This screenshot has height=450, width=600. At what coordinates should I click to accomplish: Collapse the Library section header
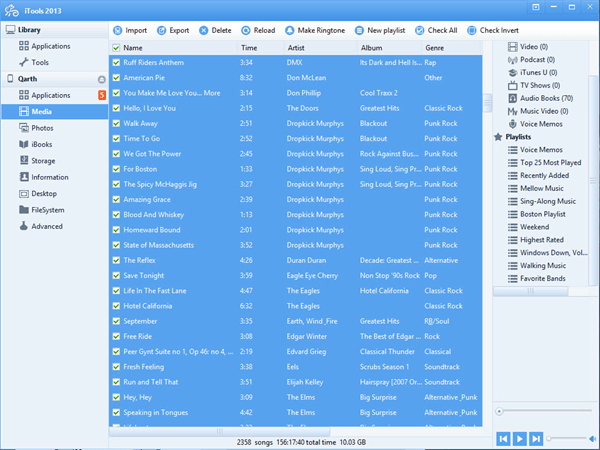pos(55,30)
